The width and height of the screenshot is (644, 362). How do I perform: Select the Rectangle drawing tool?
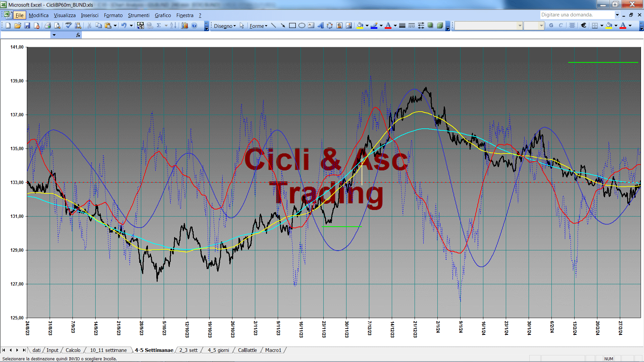tap(292, 25)
